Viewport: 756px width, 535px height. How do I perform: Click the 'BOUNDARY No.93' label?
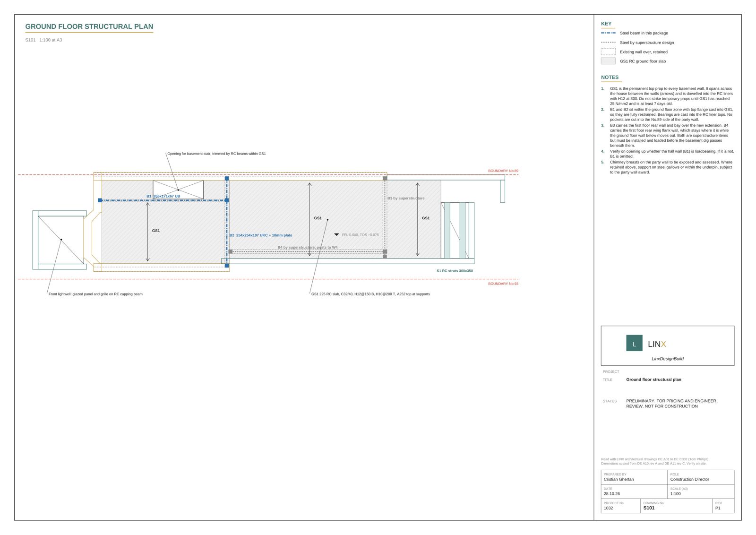pyautogui.click(x=503, y=284)
